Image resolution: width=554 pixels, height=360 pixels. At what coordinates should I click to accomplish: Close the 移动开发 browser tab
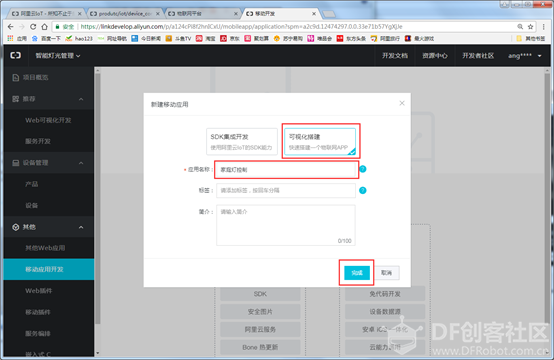(314, 13)
